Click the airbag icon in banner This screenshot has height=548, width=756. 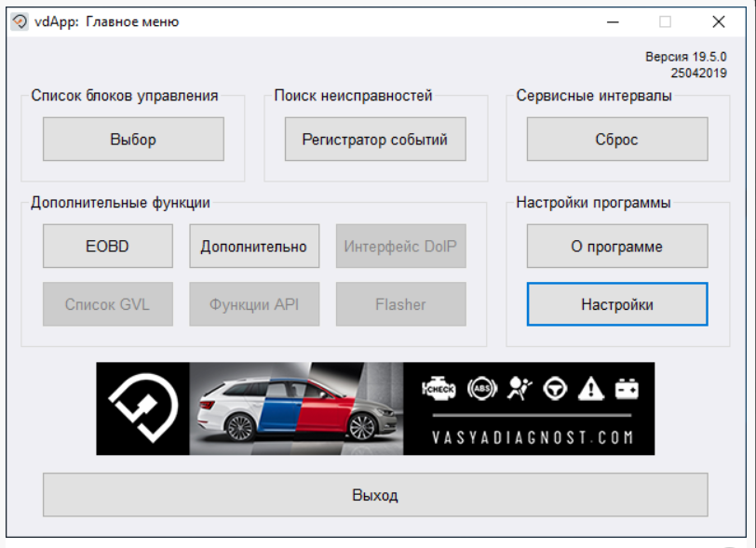click(520, 388)
